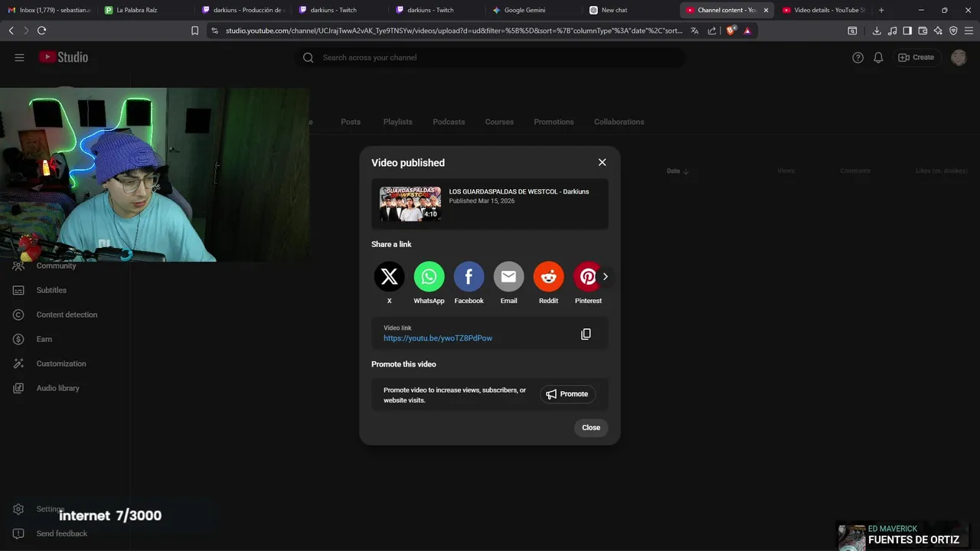Image resolution: width=980 pixels, height=551 pixels.
Task: Reload the page
Action: [x=41, y=31]
